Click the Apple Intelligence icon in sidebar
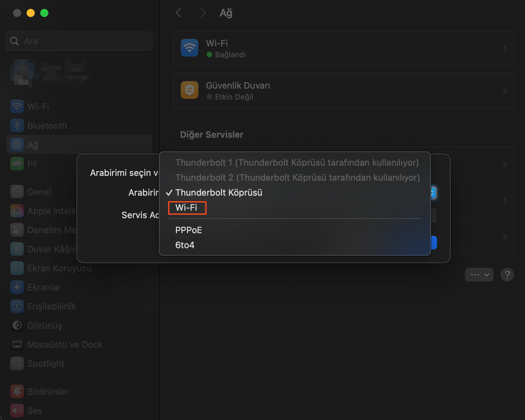Viewport: 525px width, 420px height. tap(17, 211)
